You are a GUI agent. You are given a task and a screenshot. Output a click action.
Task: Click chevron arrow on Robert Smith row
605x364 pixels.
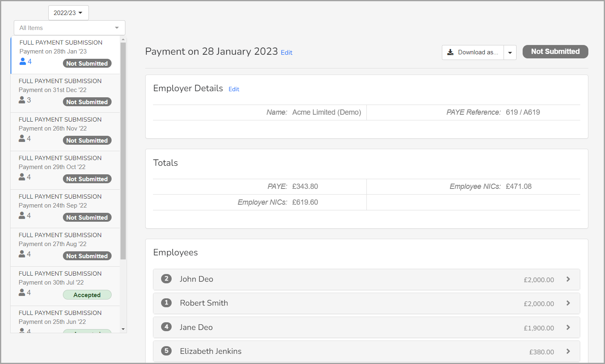point(568,303)
